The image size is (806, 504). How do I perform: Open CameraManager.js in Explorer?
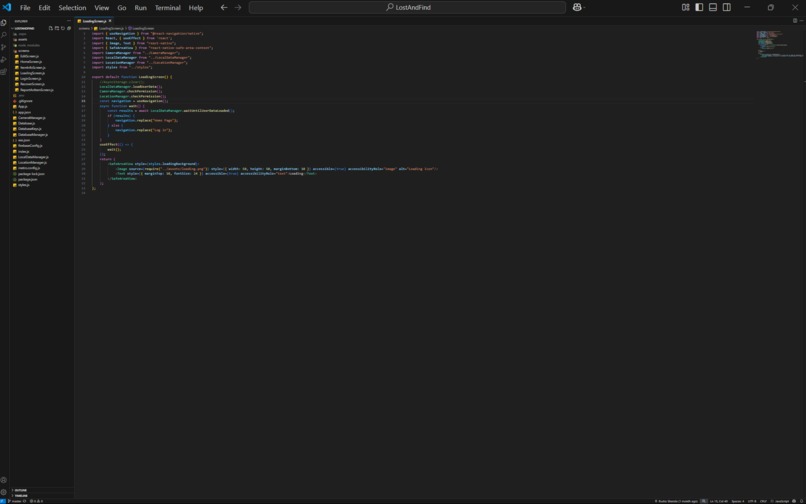click(32, 118)
